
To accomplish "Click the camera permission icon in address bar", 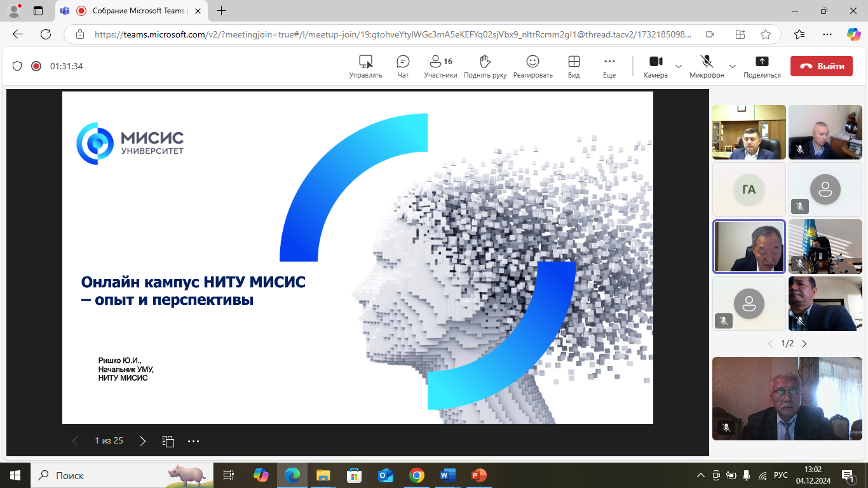I will (x=710, y=34).
